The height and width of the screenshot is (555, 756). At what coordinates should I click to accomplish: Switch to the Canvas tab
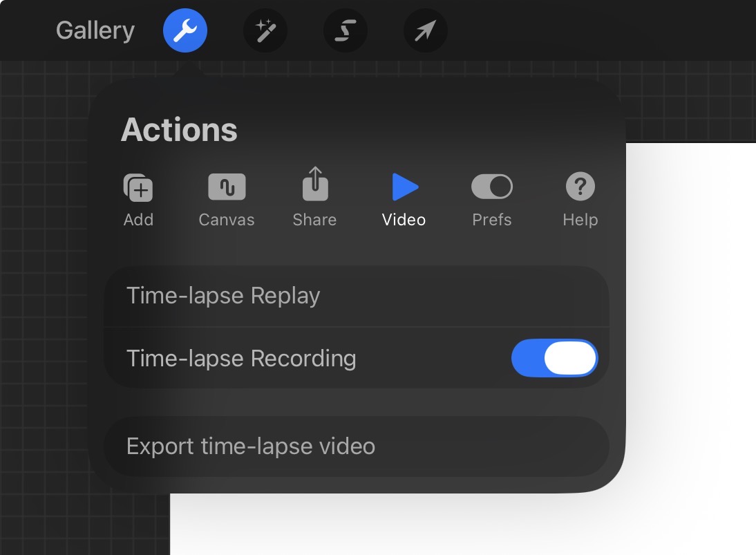click(227, 199)
